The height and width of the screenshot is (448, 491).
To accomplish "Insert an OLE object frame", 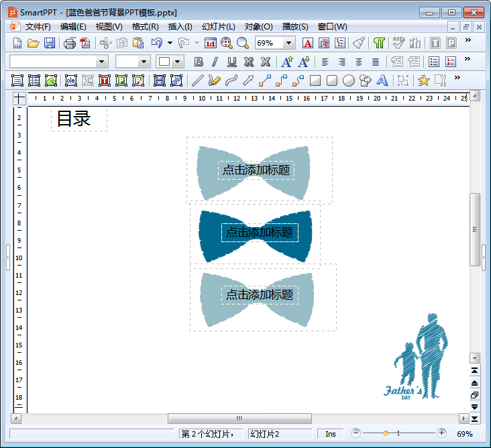I will (x=71, y=80).
